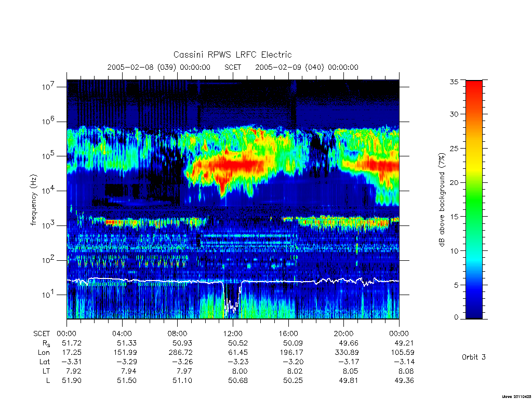Click the 'Lon' row label
The height and width of the screenshot is (399, 532).
44,353
